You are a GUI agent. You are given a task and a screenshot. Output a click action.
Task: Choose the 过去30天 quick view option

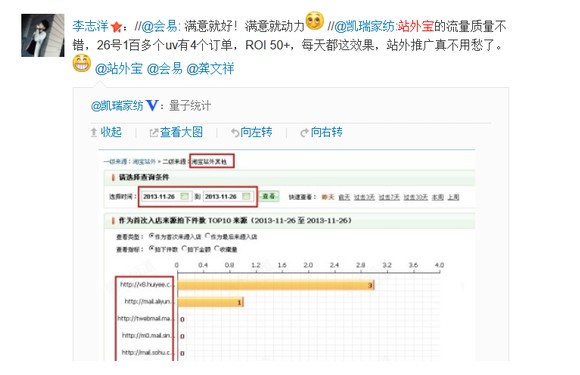click(416, 197)
